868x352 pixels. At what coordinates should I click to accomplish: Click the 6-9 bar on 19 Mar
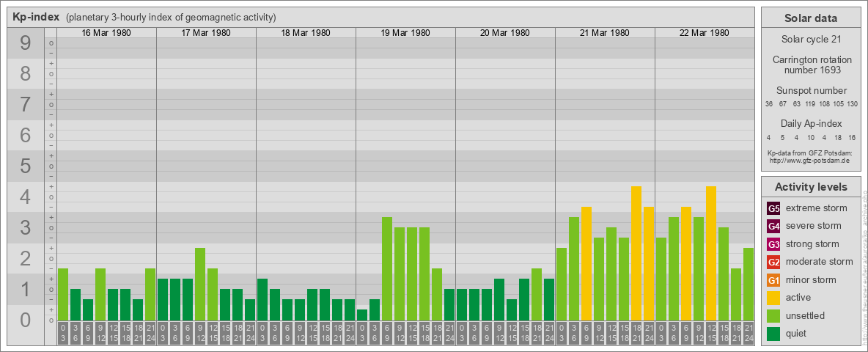387,268
